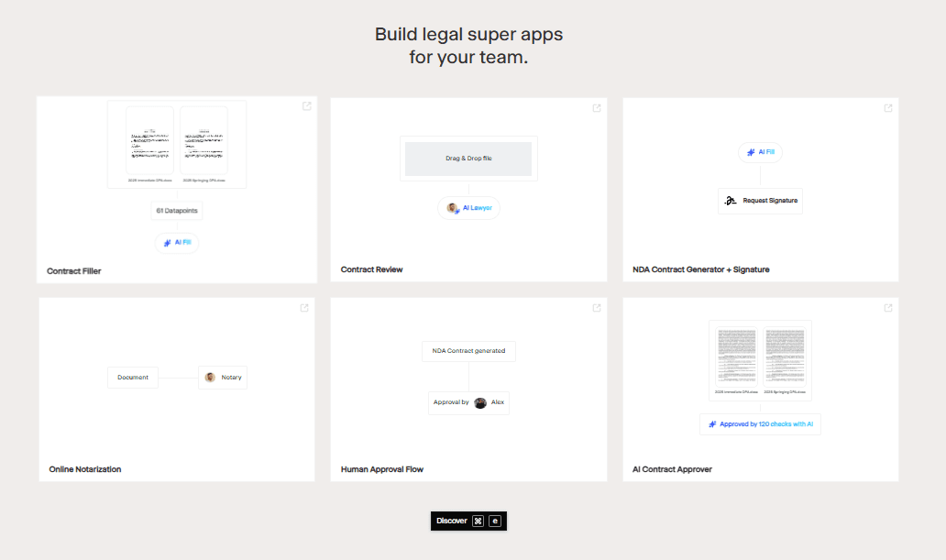Click Approved by 120 checks with AI badge
The height and width of the screenshot is (560, 946).
pyautogui.click(x=760, y=424)
